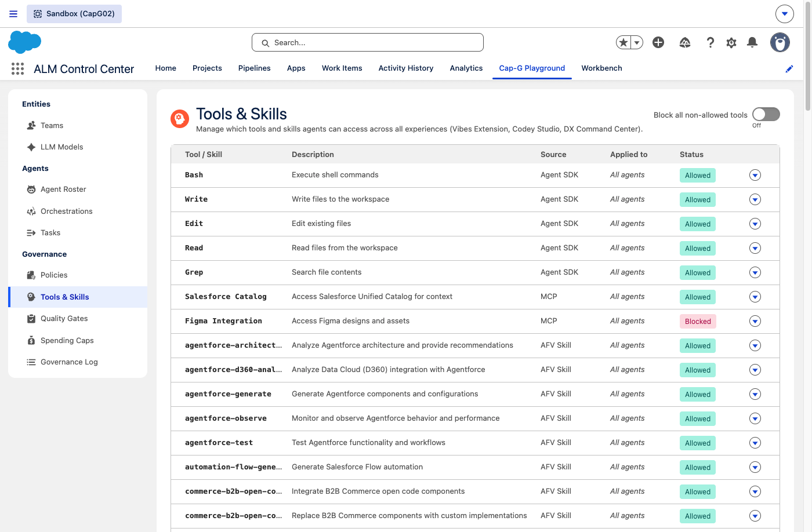Viewport: 812px width, 532px height.
Task: Open row actions menu for Bash
Action: pyautogui.click(x=755, y=175)
